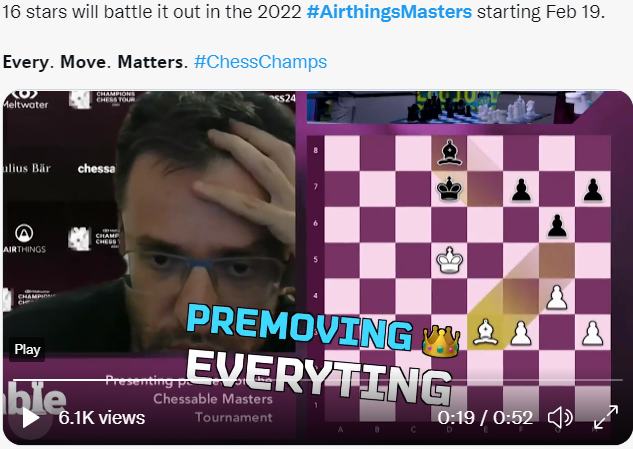
Task: Seek along the video progress bar
Action: point(317,380)
